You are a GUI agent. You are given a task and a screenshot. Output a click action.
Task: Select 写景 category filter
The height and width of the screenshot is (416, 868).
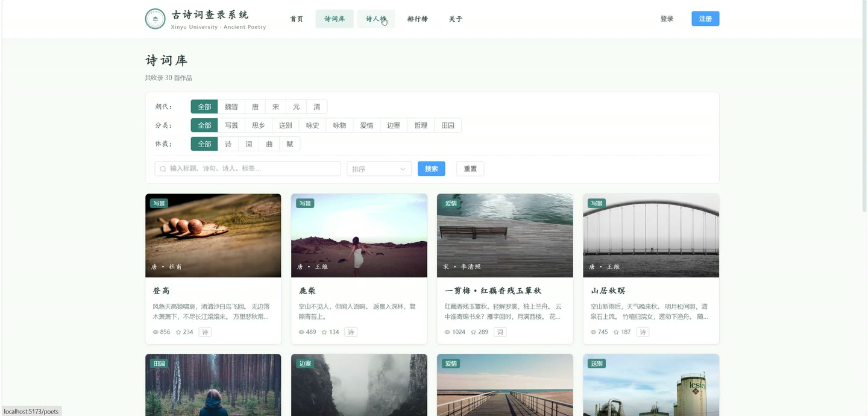231,125
